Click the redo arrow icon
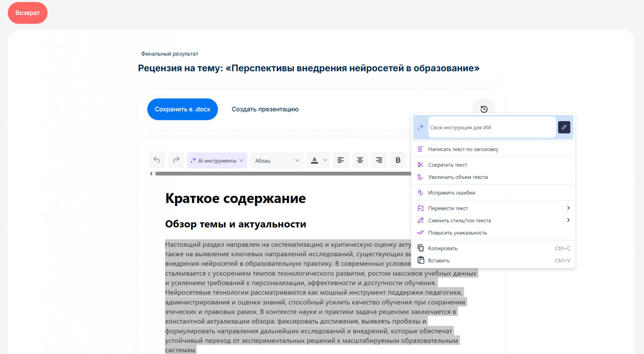This screenshot has height=354, width=644. pos(176,160)
